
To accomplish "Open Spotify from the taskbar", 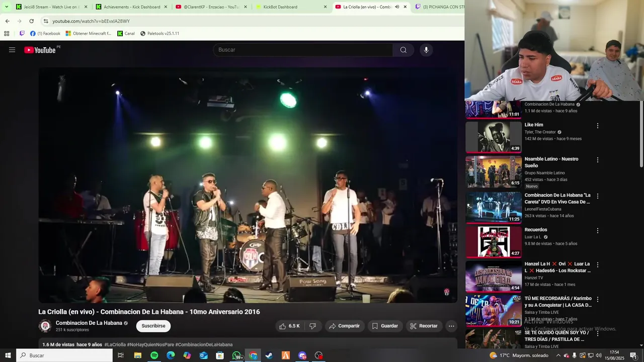I will coord(154,355).
